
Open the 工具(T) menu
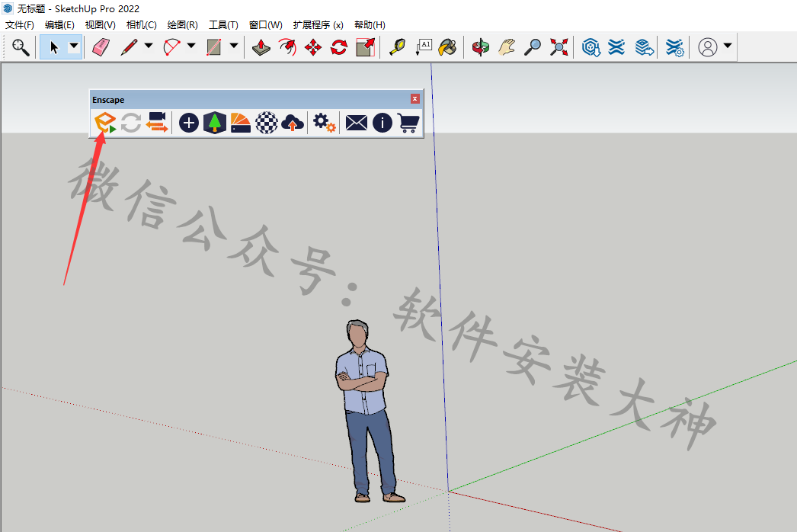coord(224,25)
